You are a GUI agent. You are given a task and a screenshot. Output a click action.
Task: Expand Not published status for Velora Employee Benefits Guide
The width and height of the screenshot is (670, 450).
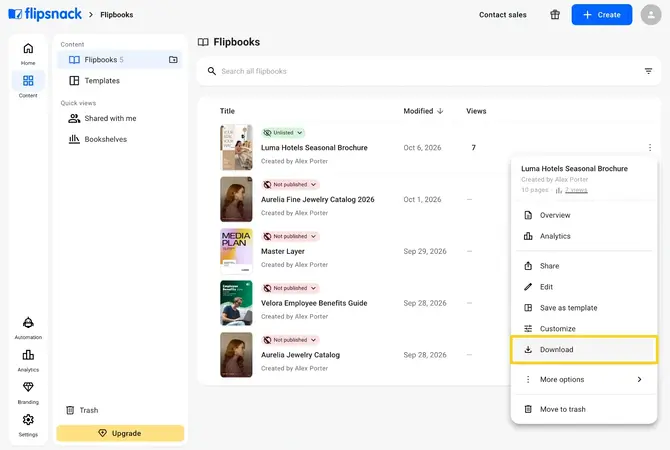coord(291,288)
